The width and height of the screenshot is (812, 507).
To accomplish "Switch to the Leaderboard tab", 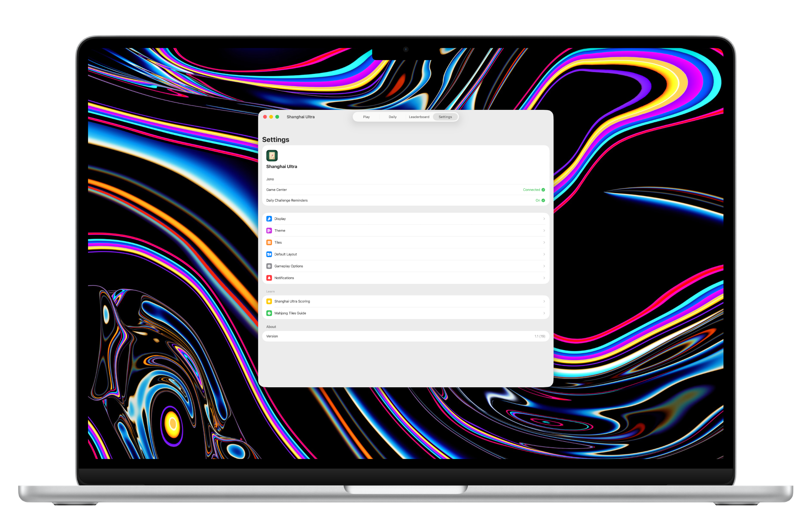I will click(419, 117).
